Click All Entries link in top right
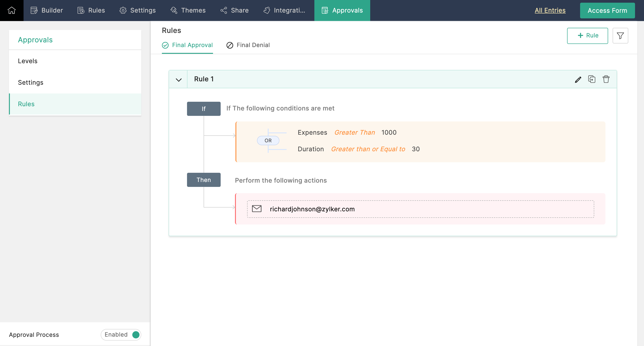 coord(550,10)
